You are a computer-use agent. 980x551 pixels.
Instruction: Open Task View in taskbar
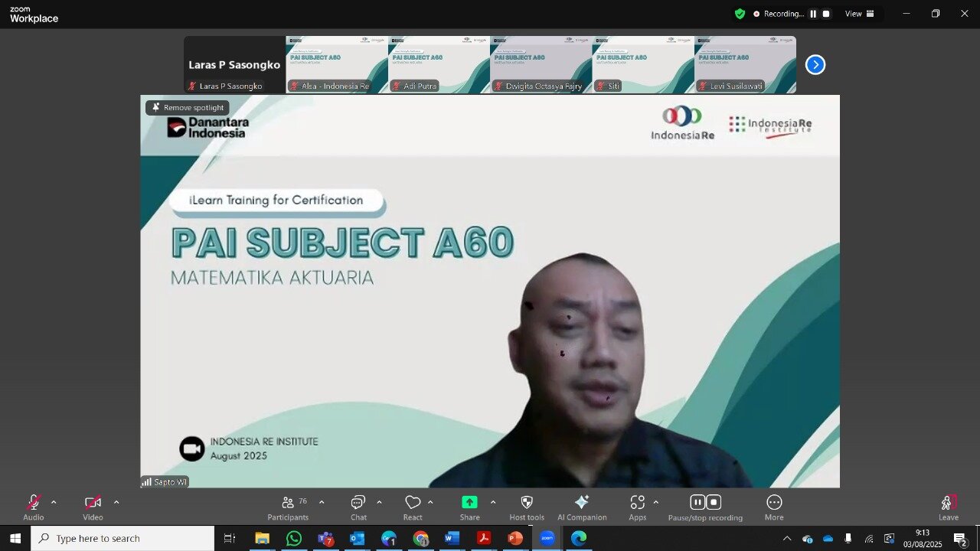point(230,539)
